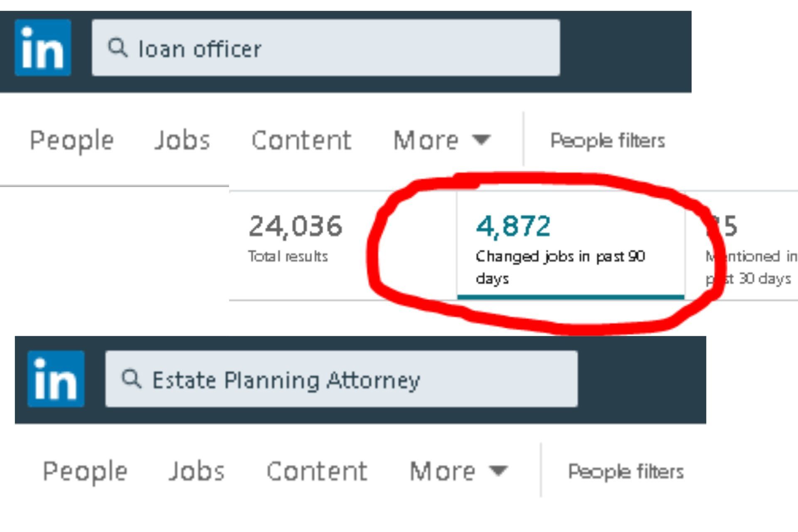Expand the top More dropdown
The image size is (798, 532).
(442, 140)
